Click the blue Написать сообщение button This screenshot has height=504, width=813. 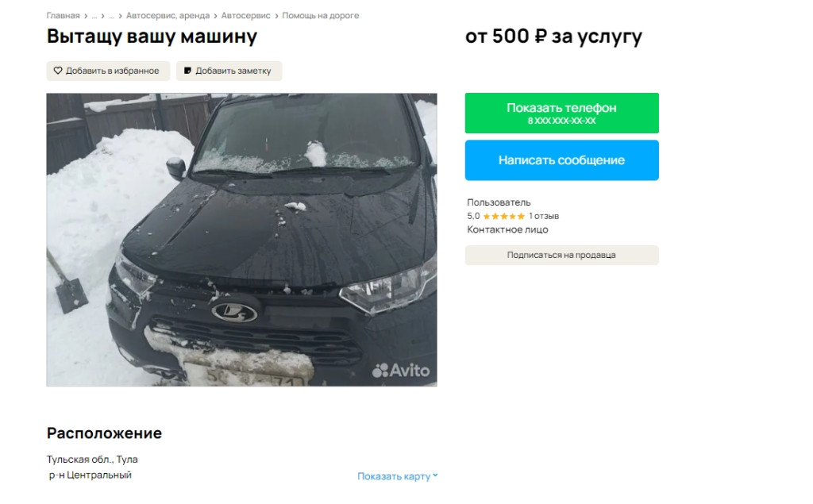pyautogui.click(x=561, y=160)
